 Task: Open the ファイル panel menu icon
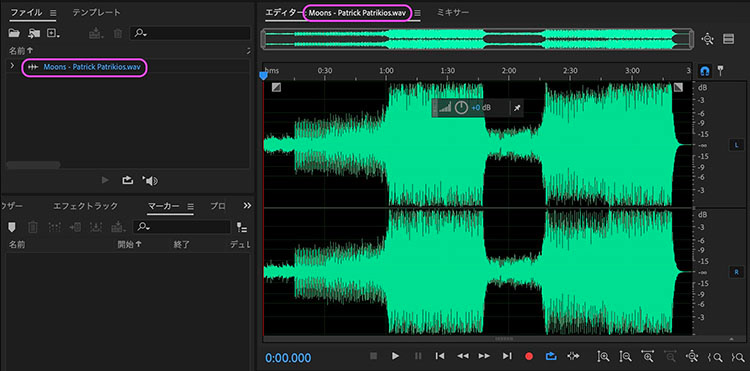pyautogui.click(x=53, y=13)
